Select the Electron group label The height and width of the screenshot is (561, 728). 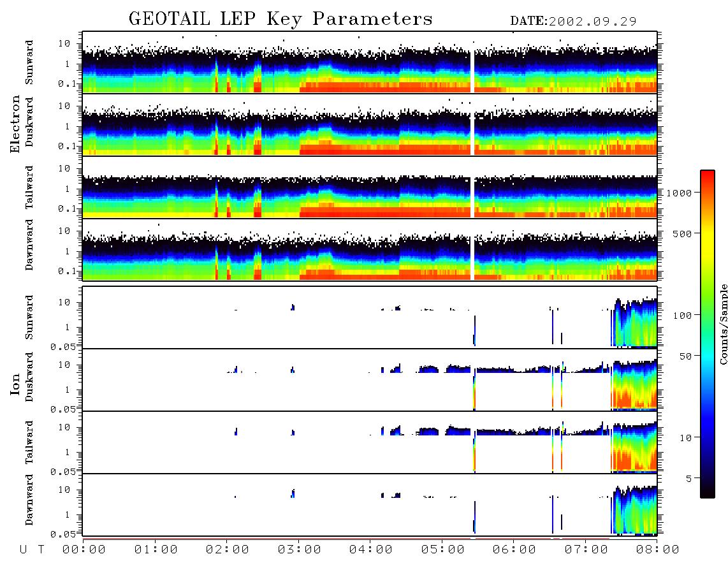pyautogui.click(x=15, y=124)
